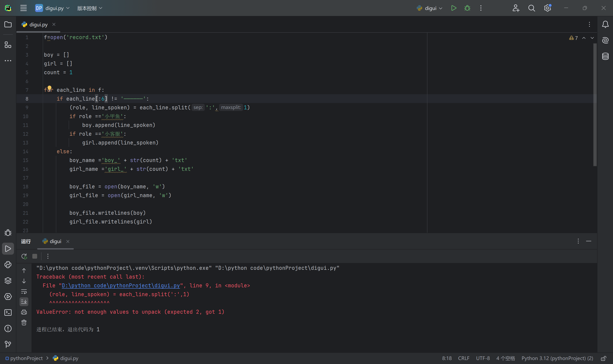Expand the 版本控制 dropdown
613x364 pixels.
point(90,8)
